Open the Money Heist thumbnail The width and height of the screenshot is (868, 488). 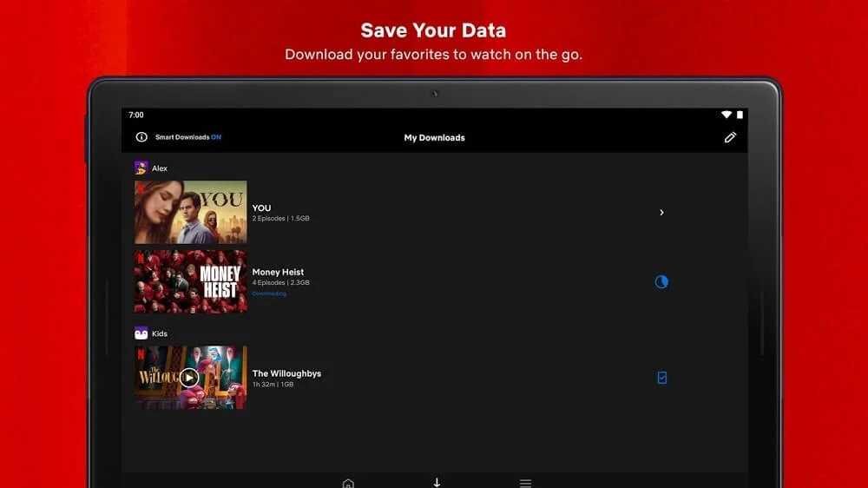point(190,281)
